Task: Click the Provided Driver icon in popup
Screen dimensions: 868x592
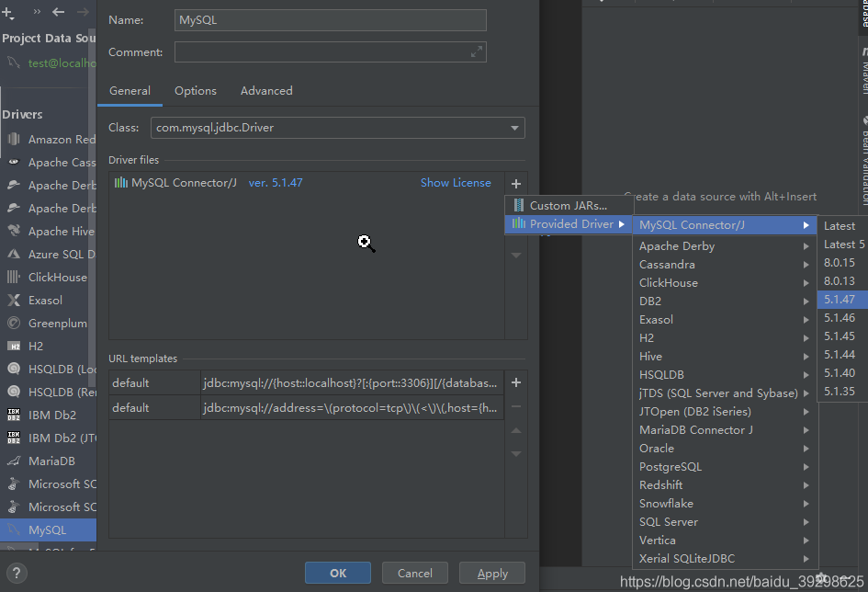Action: tap(519, 223)
